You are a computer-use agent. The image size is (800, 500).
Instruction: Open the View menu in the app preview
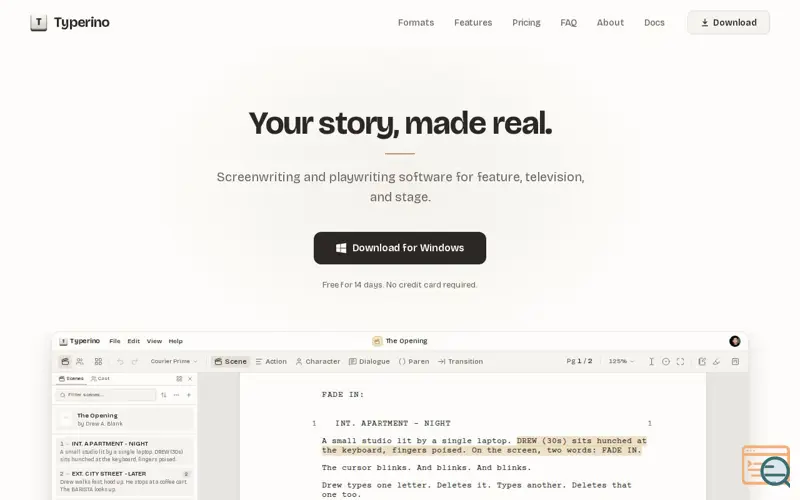tap(154, 341)
